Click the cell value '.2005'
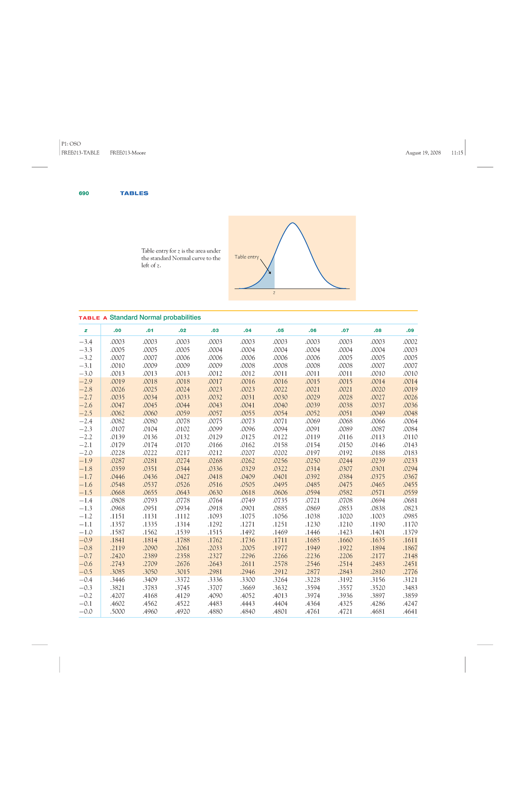The width and height of the screenshot is (525, 812). click(x=248, y=548)
